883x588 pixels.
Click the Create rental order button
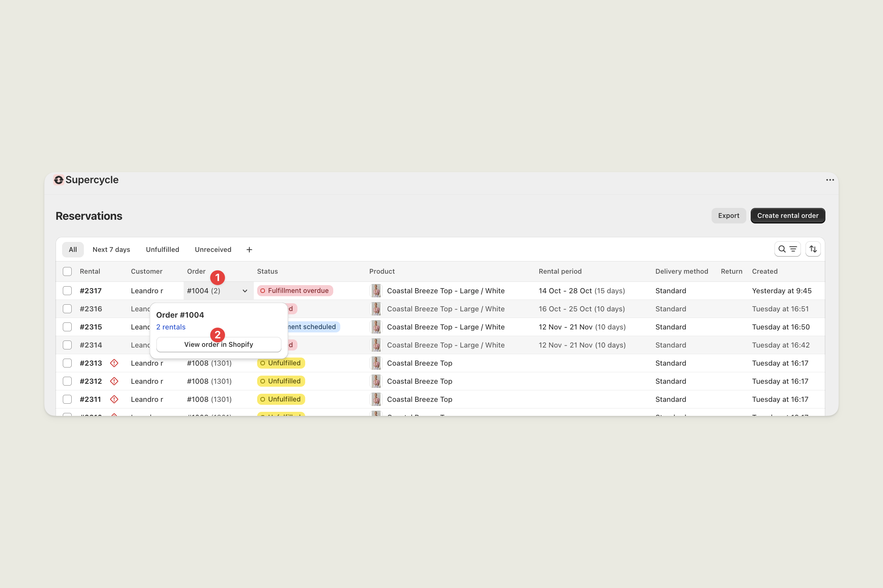click(787, 215)
